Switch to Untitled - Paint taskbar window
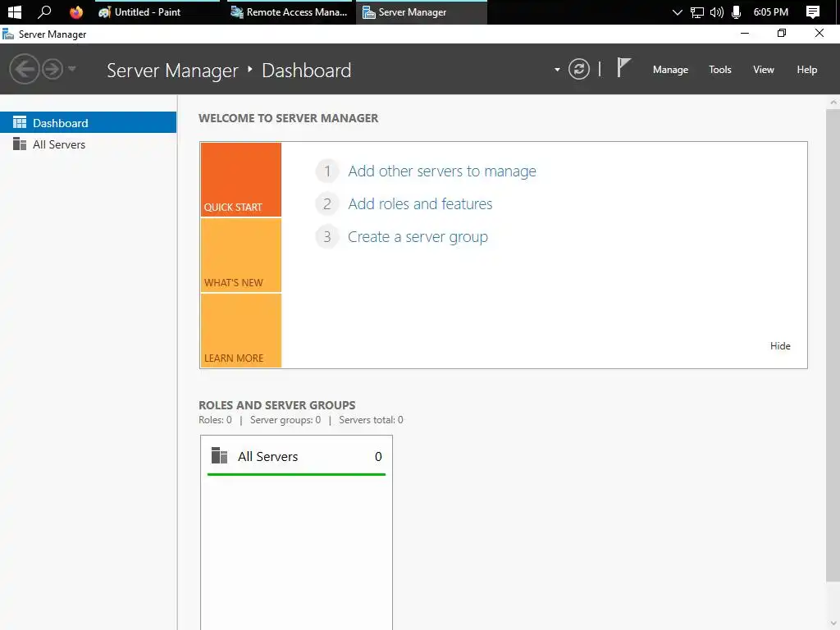 pos(157,11)
